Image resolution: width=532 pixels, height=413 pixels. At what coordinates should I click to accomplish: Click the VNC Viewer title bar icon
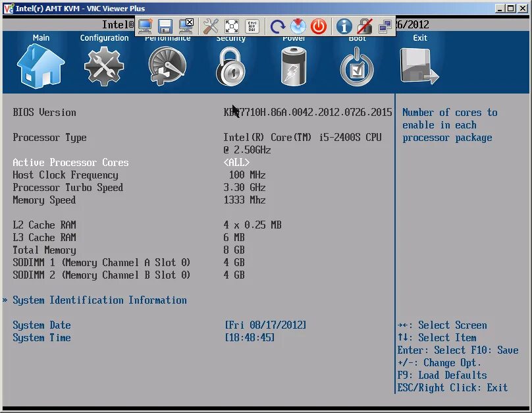(x=9, y=8)
